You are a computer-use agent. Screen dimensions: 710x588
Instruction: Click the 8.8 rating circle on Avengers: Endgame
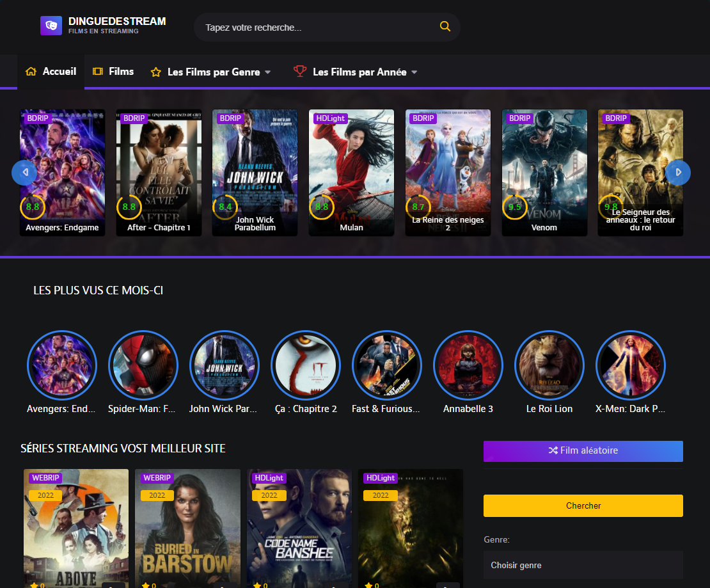(33, 207)
